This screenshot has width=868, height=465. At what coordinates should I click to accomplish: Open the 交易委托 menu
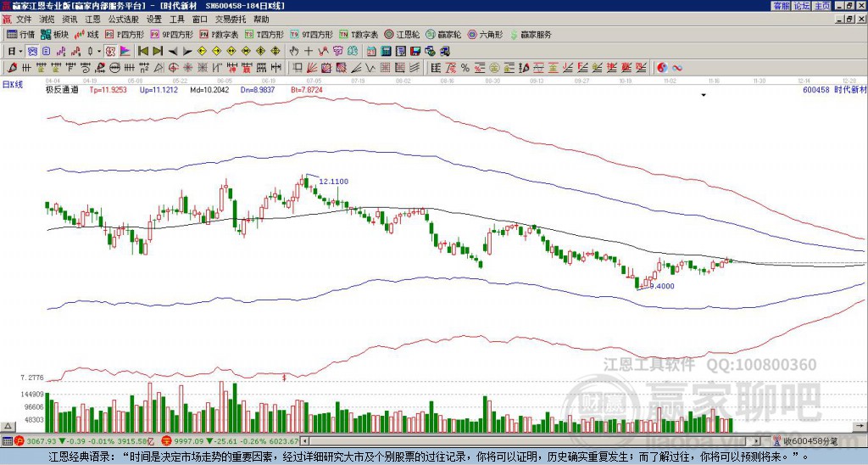click(x=231, y=20)
